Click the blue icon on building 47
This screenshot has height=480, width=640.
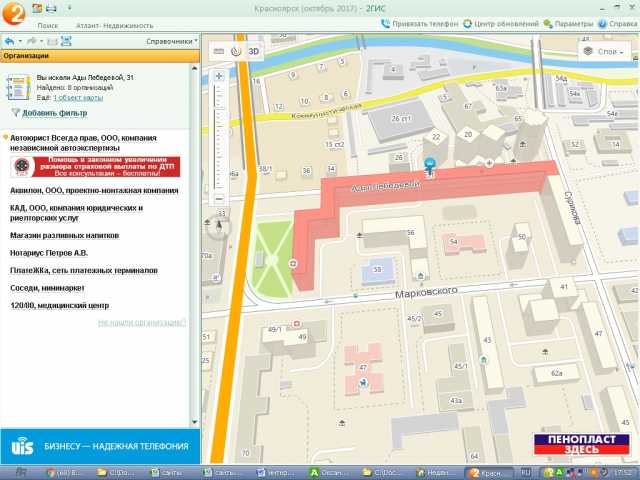pyautogui.click(x=362, y=383)
